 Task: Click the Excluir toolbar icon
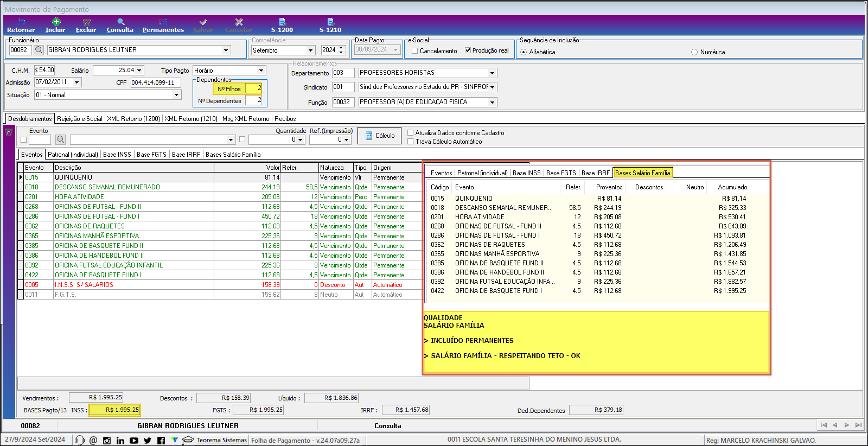pyautogui.click(x=86, y=22)
